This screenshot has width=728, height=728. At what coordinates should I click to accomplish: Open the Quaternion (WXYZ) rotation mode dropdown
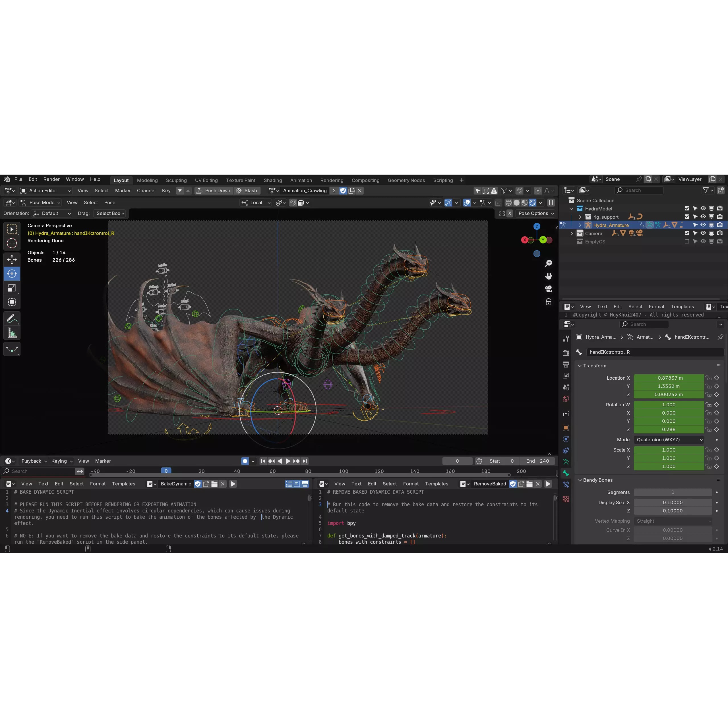click(669, 439)
